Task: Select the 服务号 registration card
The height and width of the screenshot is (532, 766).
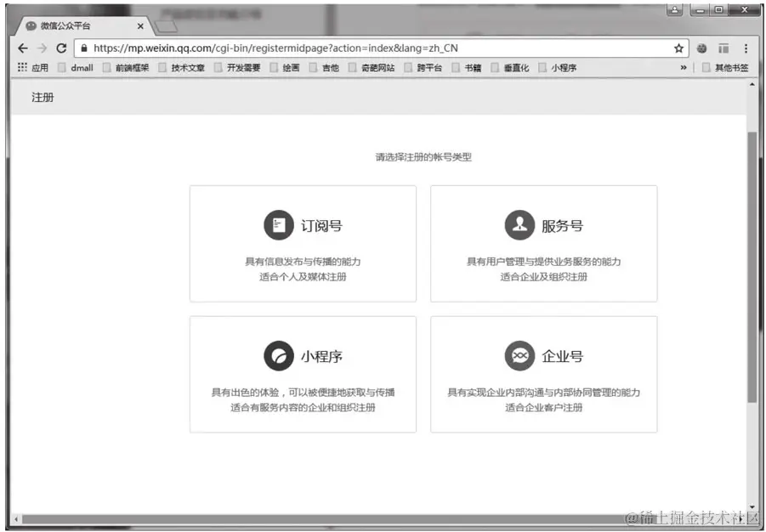Action: pyautogui.click(x=544, y=243)
